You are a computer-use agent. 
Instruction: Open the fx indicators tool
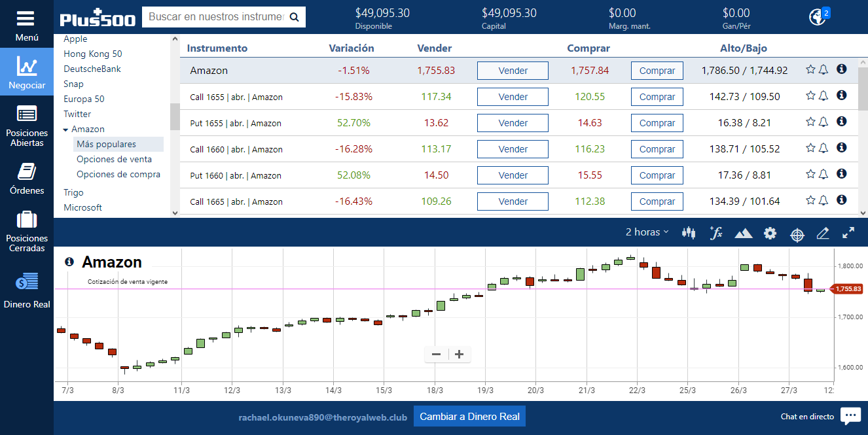tap(716, 232)
